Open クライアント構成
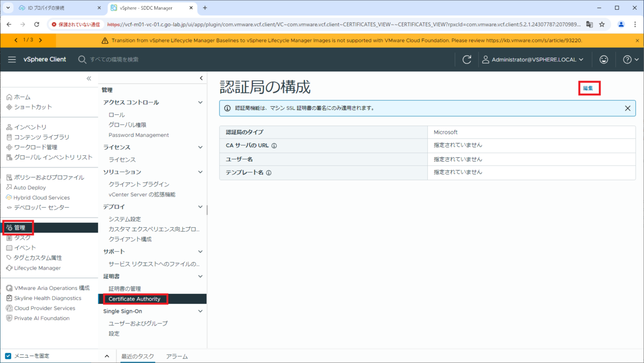The height and width of the screenshot is (363, 644). [x=130, y=239]
